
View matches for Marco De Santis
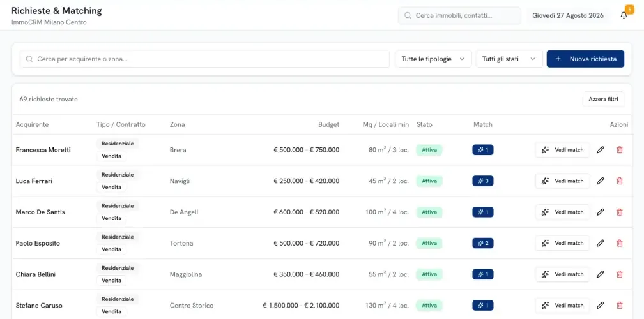[562, 212]
